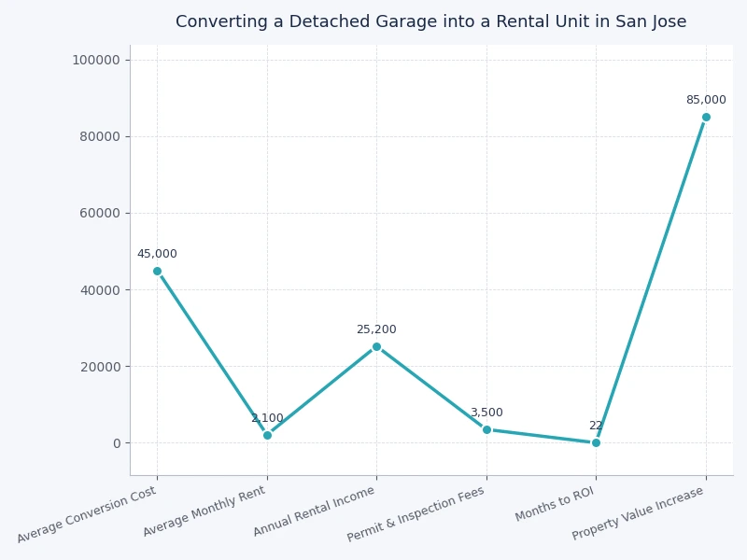747x560 pixels.
Task: Click the 0 y-axis tick label
Action: (117, 443)
